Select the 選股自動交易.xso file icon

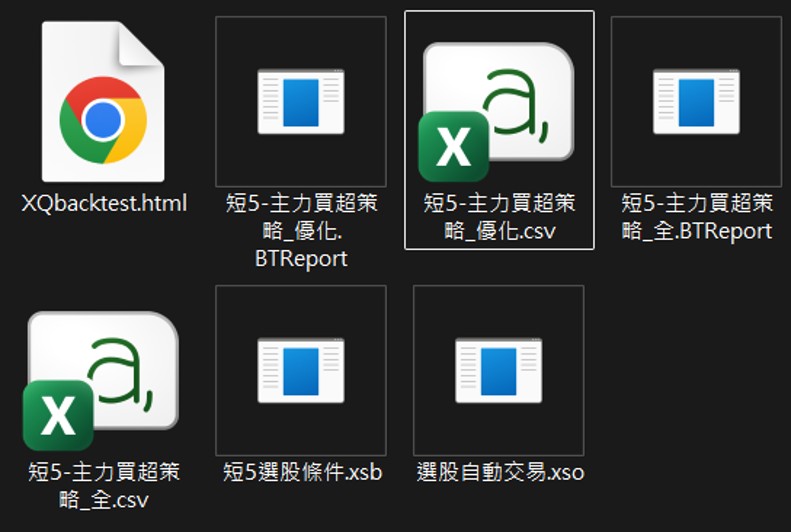[x=498, y=370]
